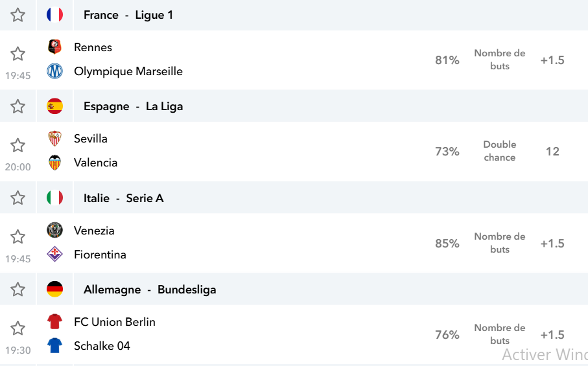Toggle favorite star for Italie Serie A
The image size is (588, 366).
tap(18, 198)
